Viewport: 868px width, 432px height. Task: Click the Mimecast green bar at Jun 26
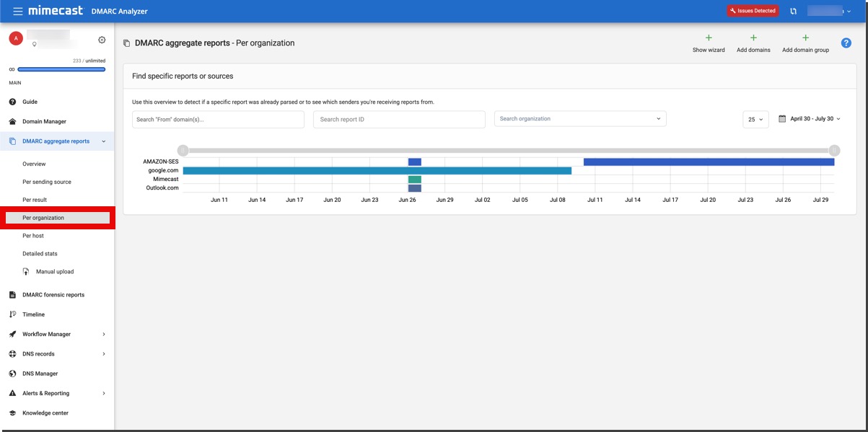415,179
